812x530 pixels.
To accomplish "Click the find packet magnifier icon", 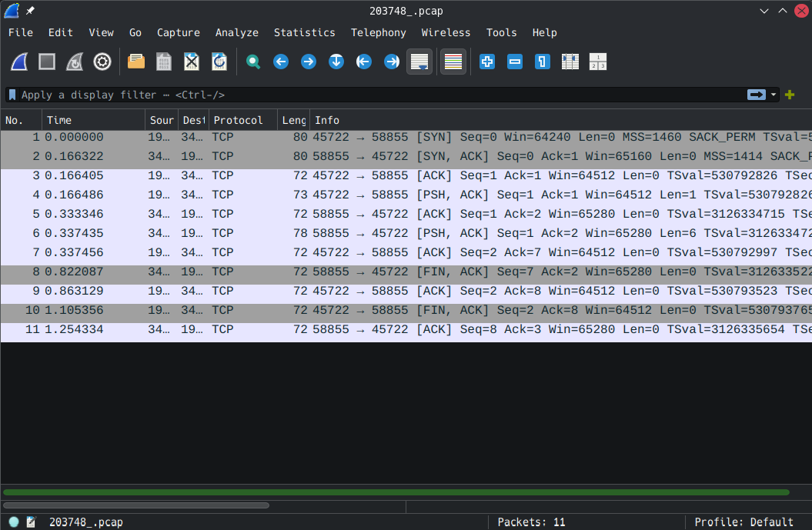I will (253, 62).
